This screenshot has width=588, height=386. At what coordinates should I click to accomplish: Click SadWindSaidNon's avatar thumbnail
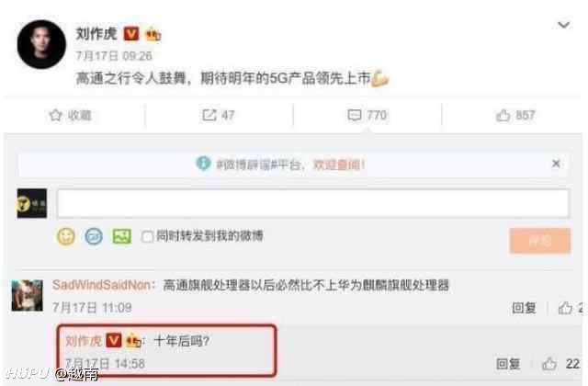coord(27,295)
